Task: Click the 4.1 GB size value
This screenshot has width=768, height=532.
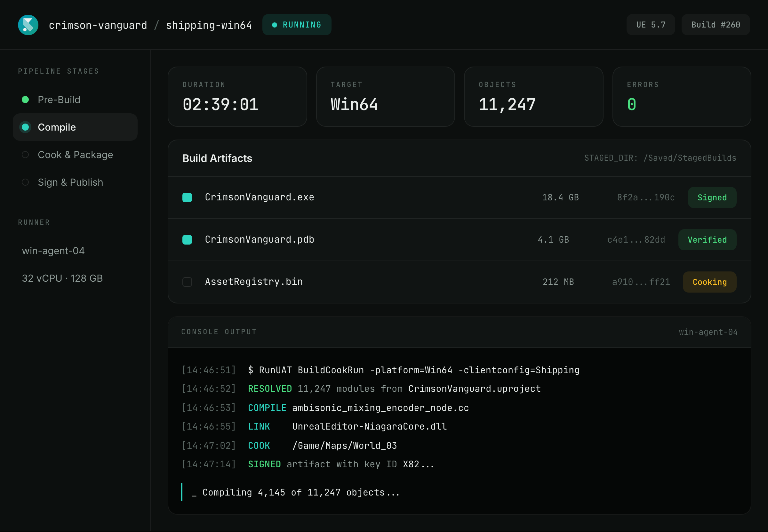Action: [x=553, y=240]
